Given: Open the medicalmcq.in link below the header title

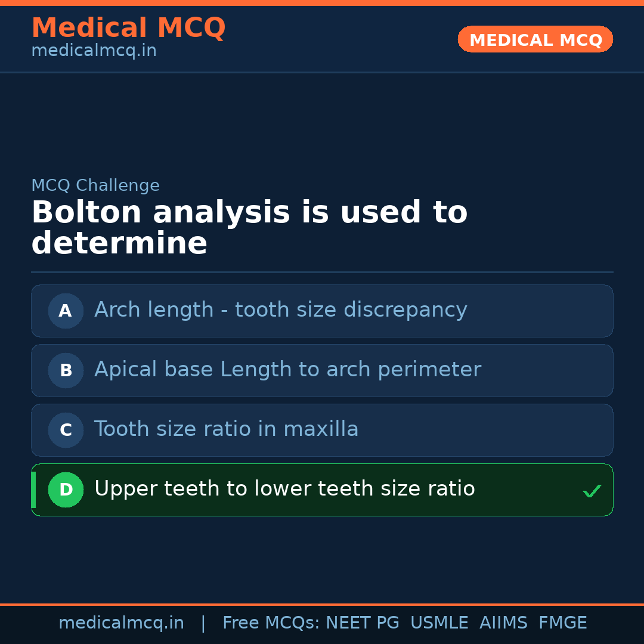Looking at the screenshot, I should [x=94, y=51].
